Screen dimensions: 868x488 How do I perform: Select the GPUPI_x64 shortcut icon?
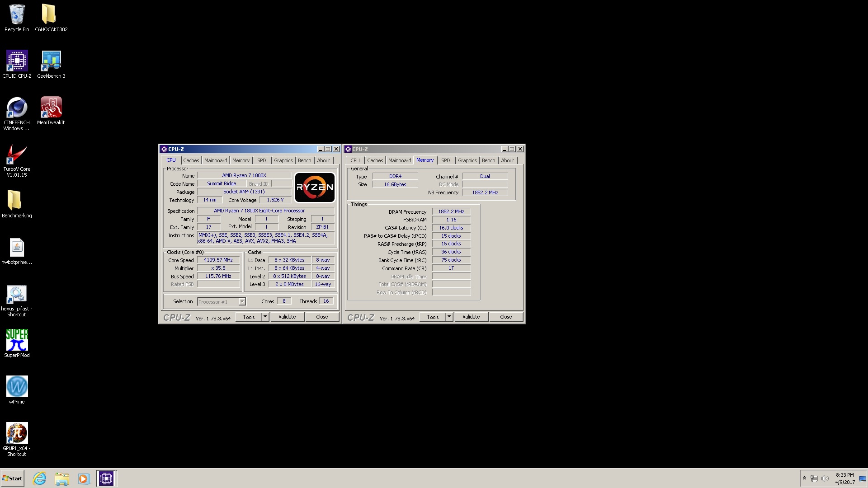point(17,440)
